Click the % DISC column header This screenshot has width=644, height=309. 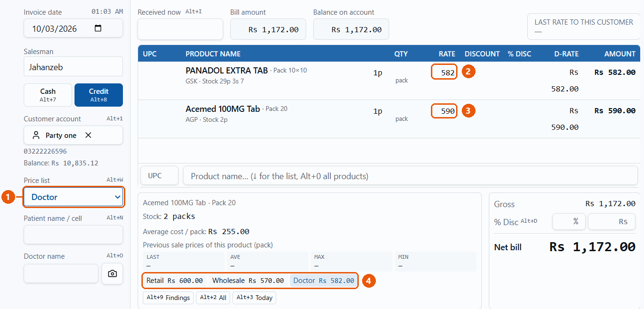[520, 54]
